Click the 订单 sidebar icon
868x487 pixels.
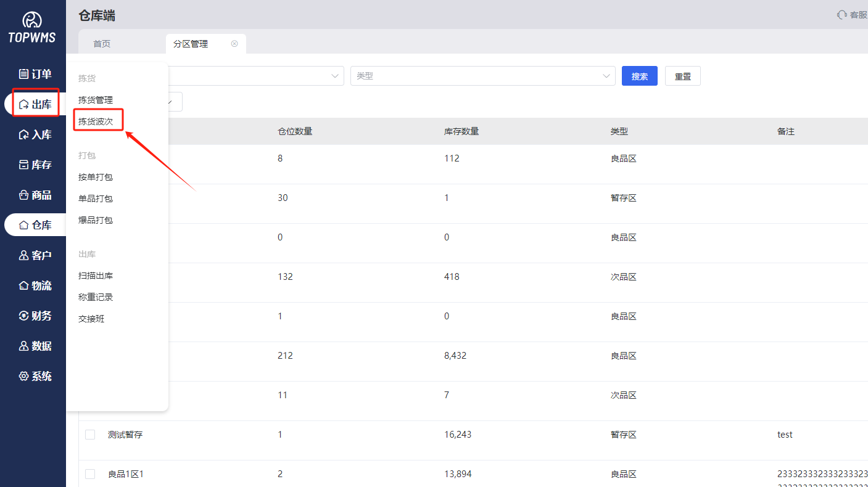click(x=23, y=74)
